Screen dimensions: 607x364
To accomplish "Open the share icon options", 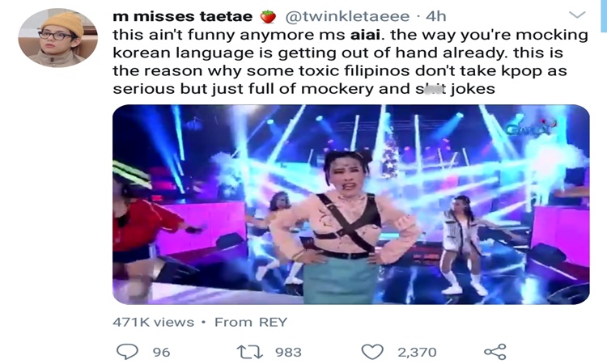I will (495, 352).
